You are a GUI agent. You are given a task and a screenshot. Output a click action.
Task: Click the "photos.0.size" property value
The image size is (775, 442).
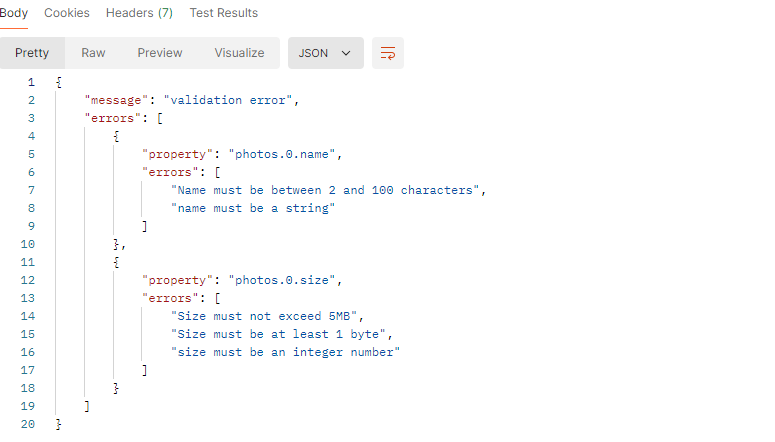click(282, 280)
